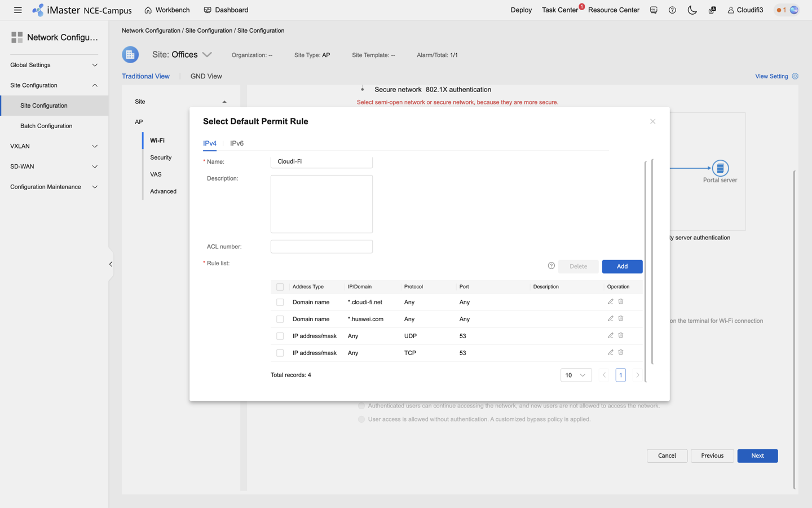Delete the *.huawei.com rule using its trash icon
Image resolution: width=812 pixels, height=508 pixels.
pyautogui.click(x=621, y=318)
